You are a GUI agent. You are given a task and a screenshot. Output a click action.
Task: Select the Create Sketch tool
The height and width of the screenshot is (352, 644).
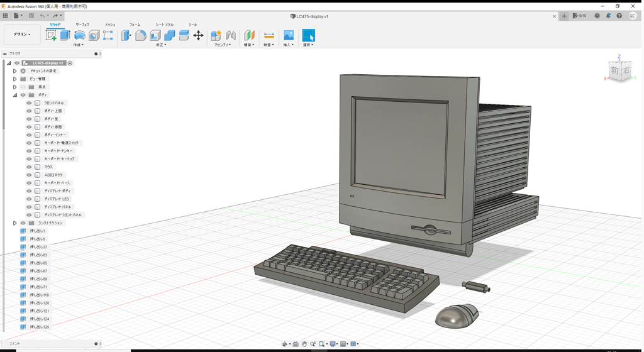click(52, 35)
